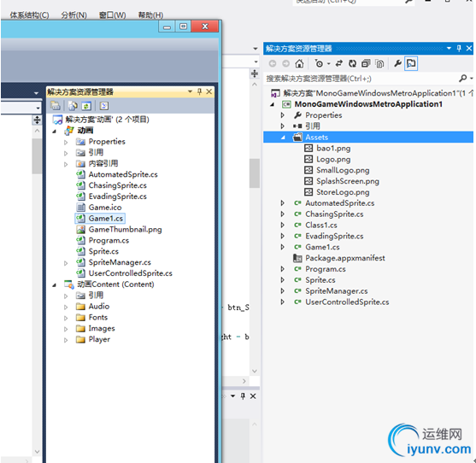
Task: Close the 动画 Solution Explorer panel
Action: click(209, 91)
